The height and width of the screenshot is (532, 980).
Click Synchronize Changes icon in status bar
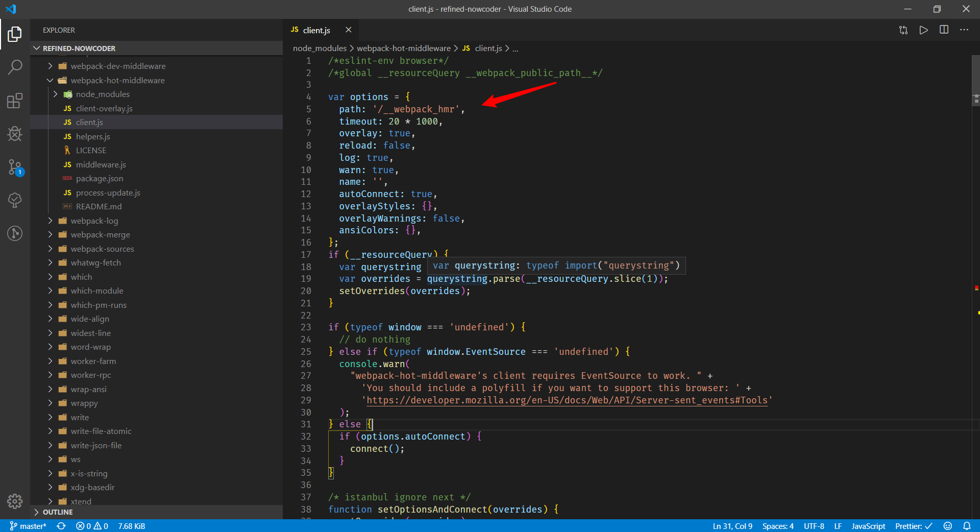tap(61, 526)
